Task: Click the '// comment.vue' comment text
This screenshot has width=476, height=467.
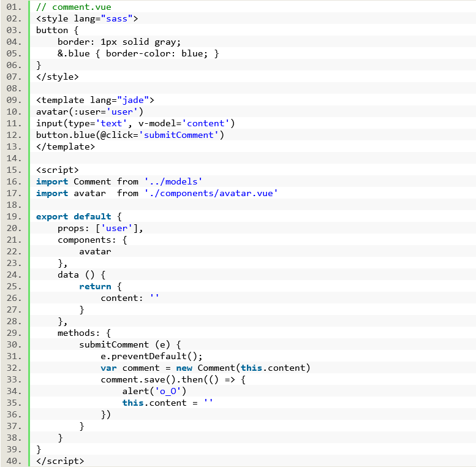Action: 74,7
